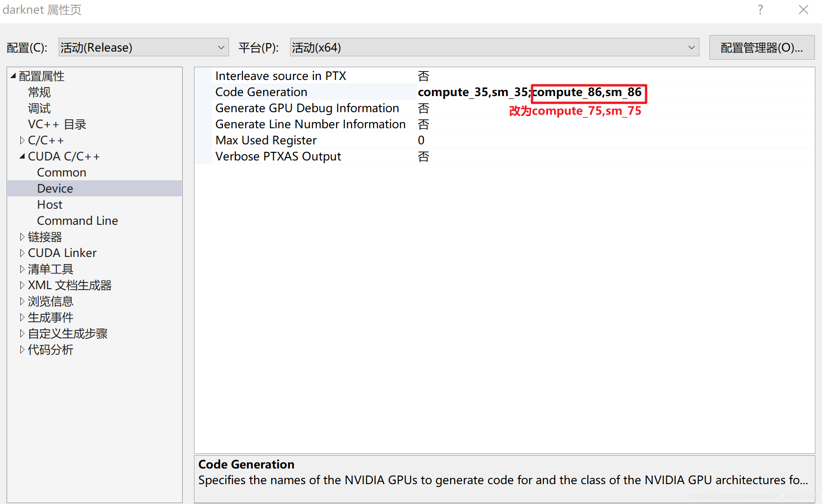This screenshot has height=504, width=822.
Task: Click the Generate Line Number Information value
Action: (424, 124)
